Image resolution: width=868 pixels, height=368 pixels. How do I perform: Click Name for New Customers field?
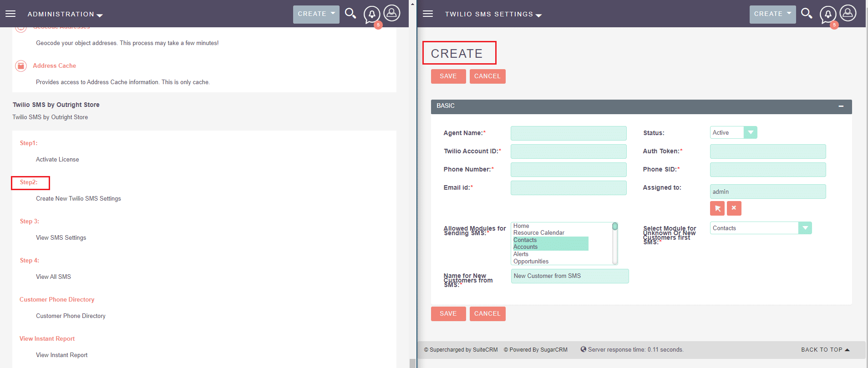point(570,276)
